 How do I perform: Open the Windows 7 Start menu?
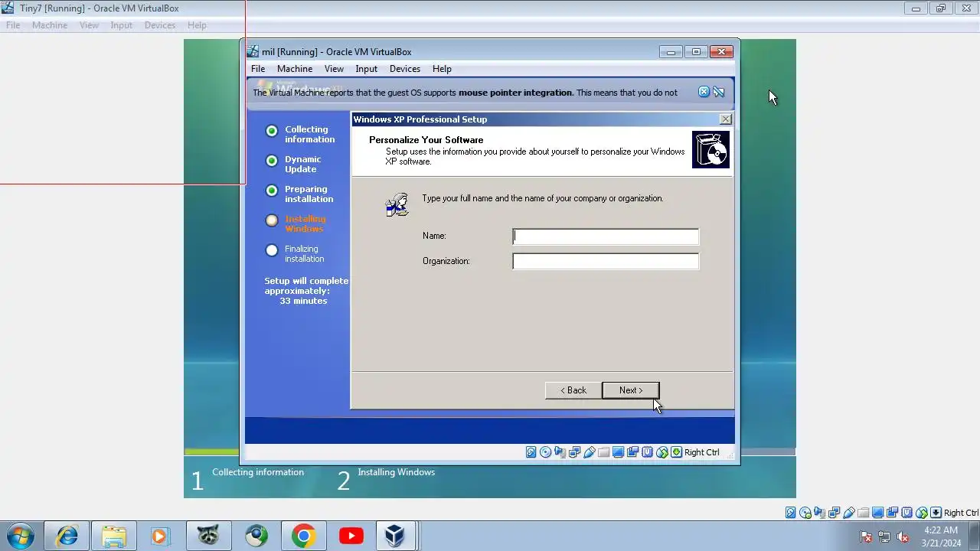(x=20, y=536)
